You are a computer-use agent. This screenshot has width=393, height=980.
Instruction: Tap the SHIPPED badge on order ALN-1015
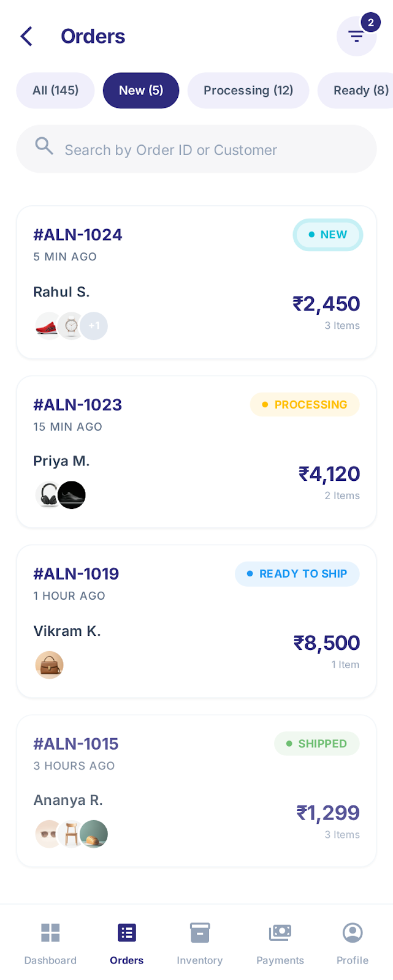[x=317, y=743]
